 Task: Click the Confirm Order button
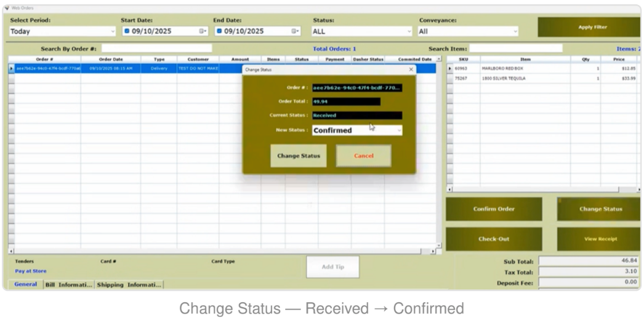pos(494,209)
